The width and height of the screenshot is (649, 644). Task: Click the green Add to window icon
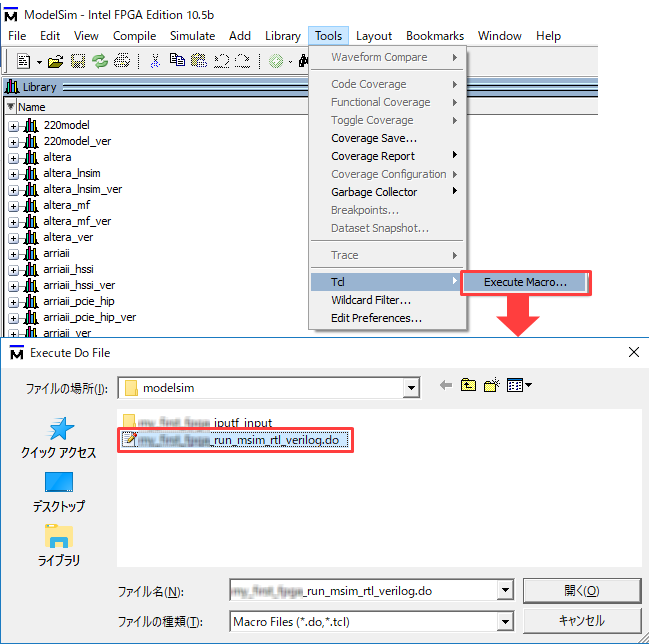[276, 61]
